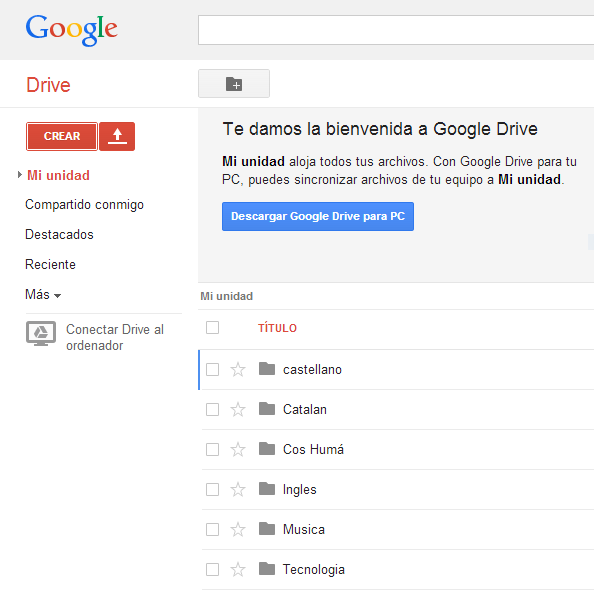
Task: Star the Musica folder
Action: point(238,529)
